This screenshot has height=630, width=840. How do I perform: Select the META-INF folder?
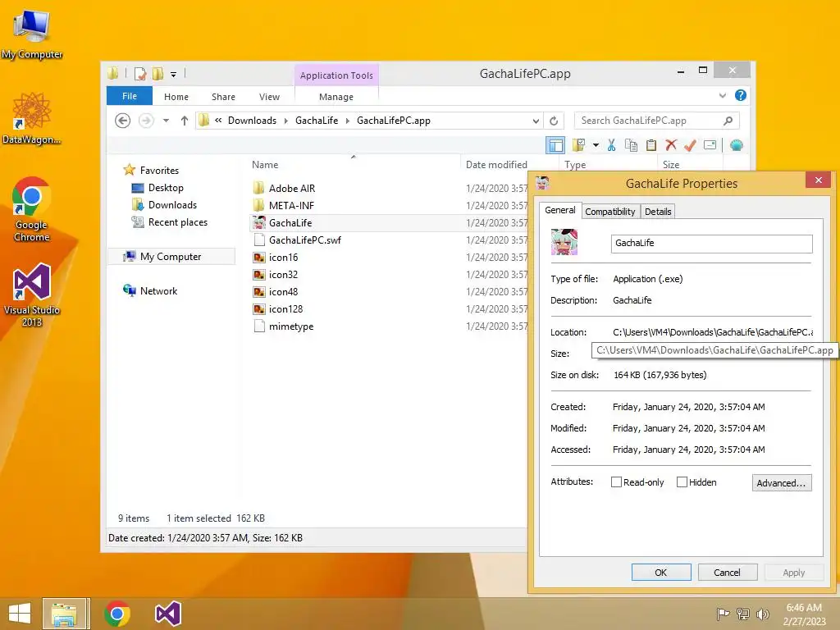tap(291, 206)
